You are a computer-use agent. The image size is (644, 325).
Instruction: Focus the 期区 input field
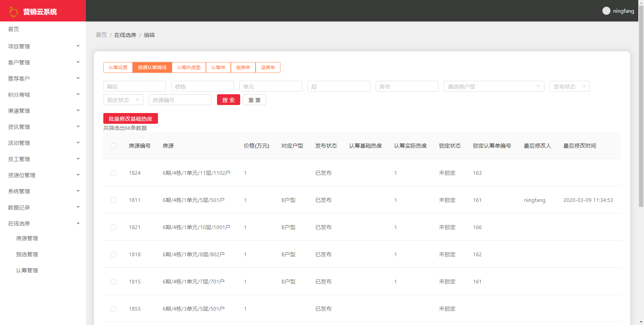[135, 87]
